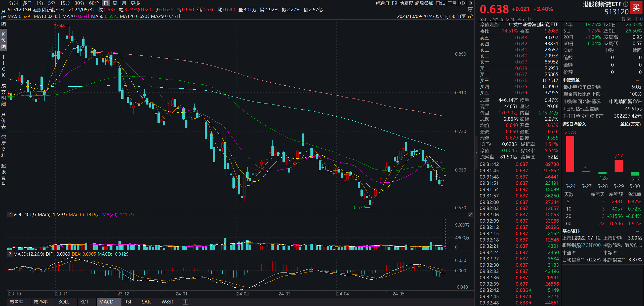This screenshot has width=644, height=306.
Task: Open chart settings gear icon
Action: click(x=462, y=3)
